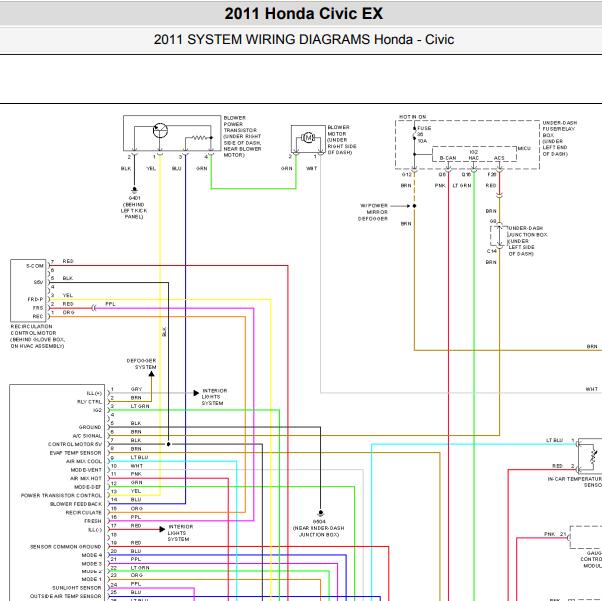Screen dimensions: 602x601
Task: Click the G401 ground symbol
Action: tap(134, 190)
